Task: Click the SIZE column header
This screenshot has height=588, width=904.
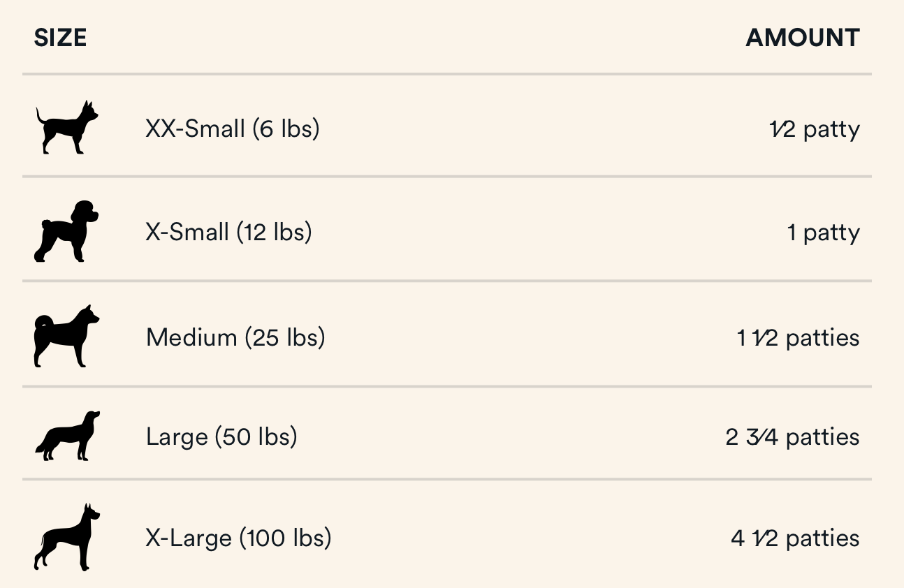Action: [x=60, y=38]
